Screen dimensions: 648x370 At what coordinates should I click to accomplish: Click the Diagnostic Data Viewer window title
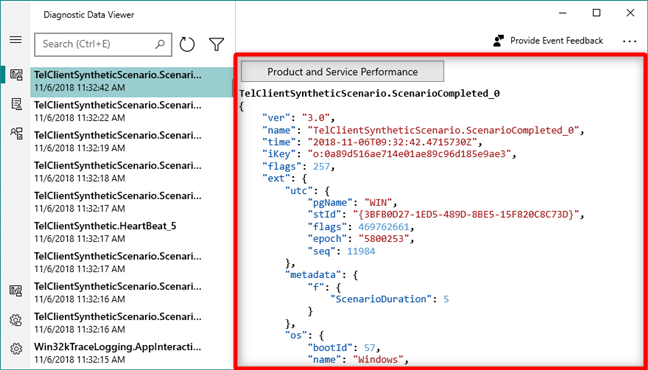click(89, 15)
